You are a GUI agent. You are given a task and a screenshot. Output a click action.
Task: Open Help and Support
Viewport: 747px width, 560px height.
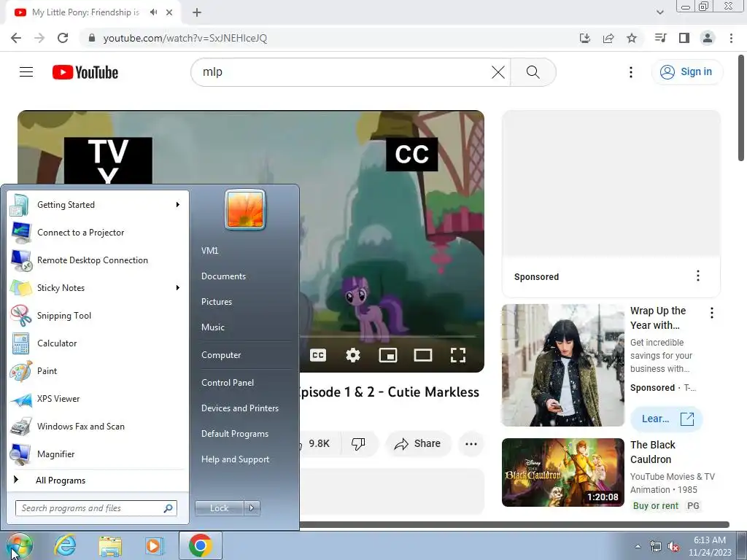(x=236, y=459)
